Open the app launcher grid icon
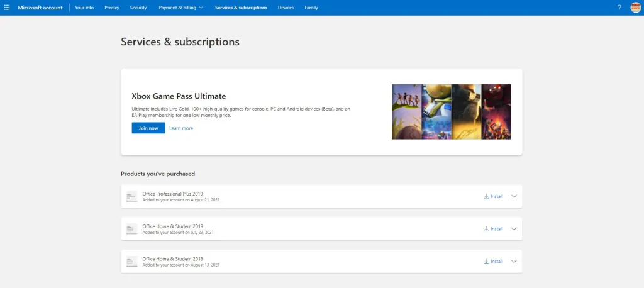This screenshot has width=644, height=288. click(7, 8)
